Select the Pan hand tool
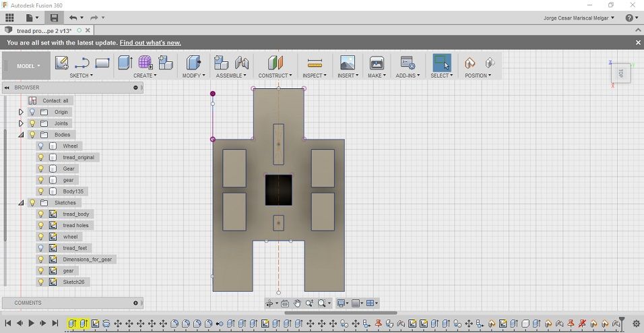 pyautogui.click(x=297, y=303)
